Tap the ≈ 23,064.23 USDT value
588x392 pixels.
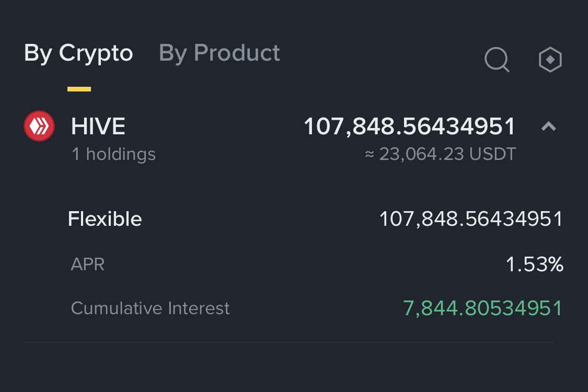(441, 154)
